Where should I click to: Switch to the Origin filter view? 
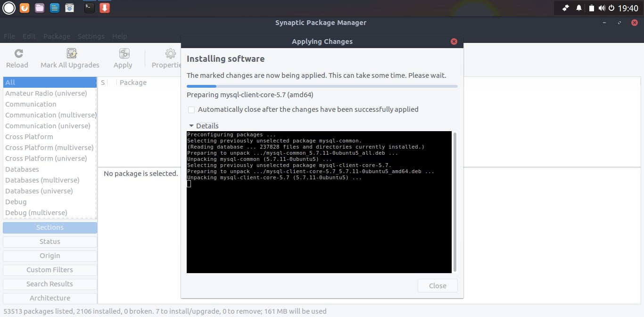[x=50, y=256]
